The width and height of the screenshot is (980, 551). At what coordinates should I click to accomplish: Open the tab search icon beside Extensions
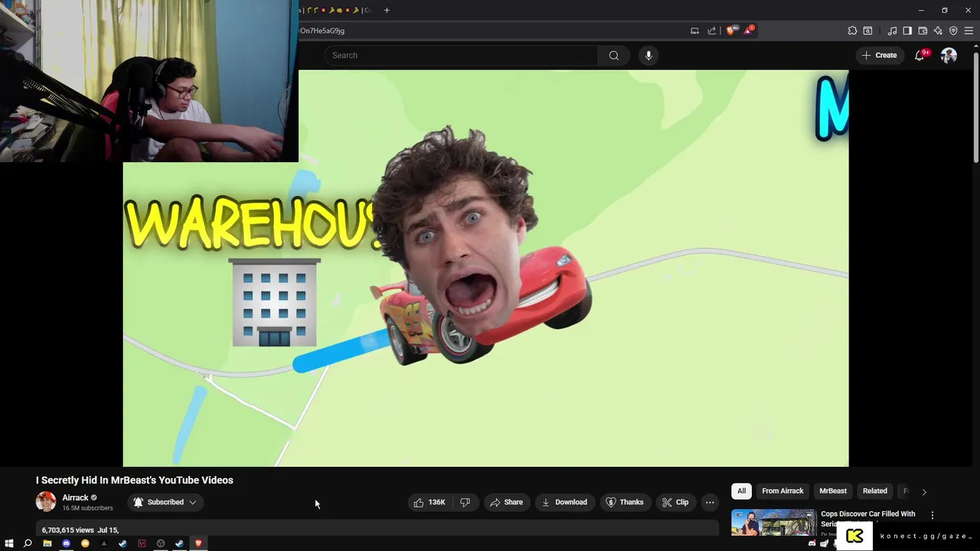click(x=867, y=31)
